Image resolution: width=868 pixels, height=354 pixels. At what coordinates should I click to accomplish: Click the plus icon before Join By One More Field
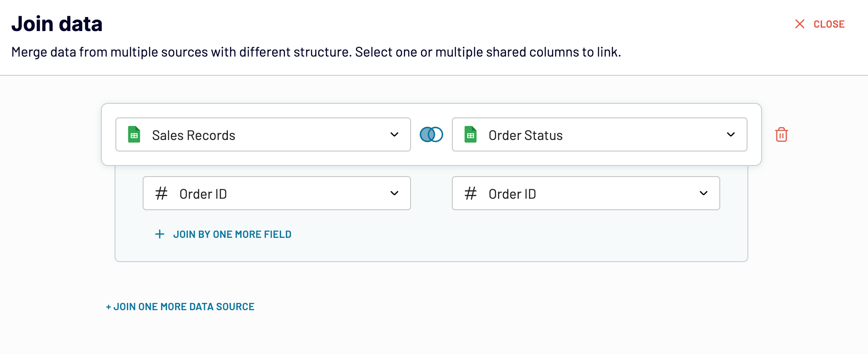click(160, 234)
